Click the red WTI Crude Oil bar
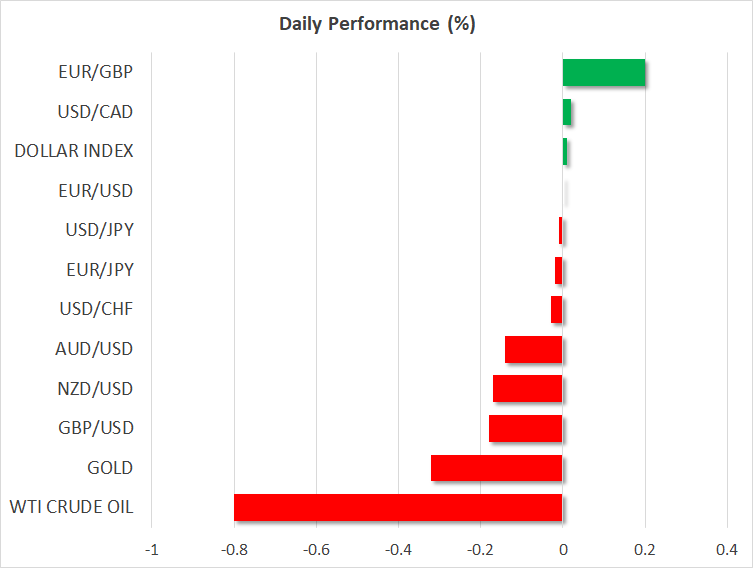 pos(398,507)
